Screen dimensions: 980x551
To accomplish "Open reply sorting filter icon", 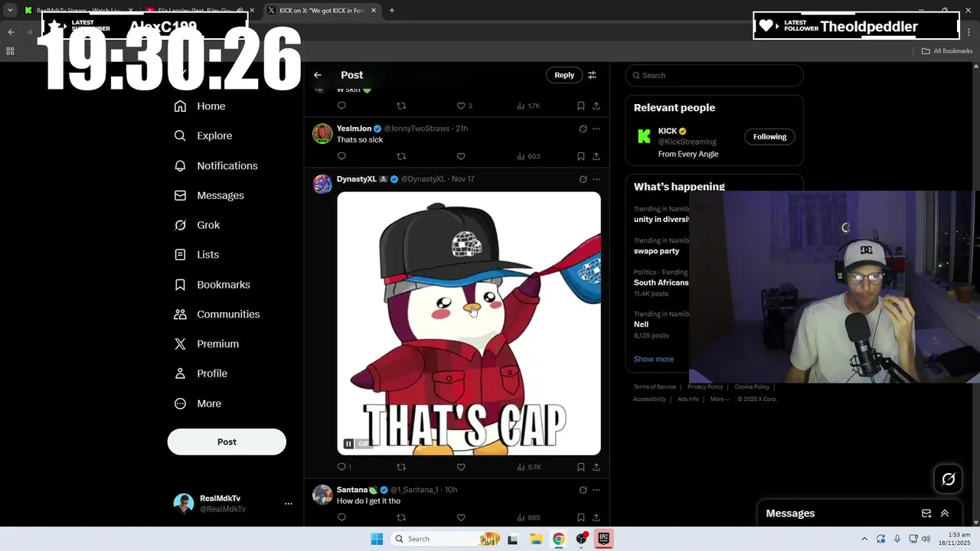I will pos(592,75).
